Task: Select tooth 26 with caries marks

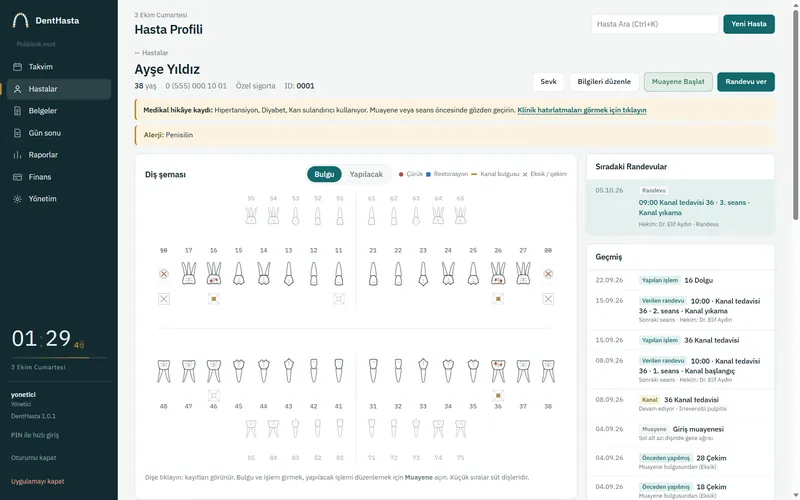Action: pyautogui.click(x=498, y=273)
